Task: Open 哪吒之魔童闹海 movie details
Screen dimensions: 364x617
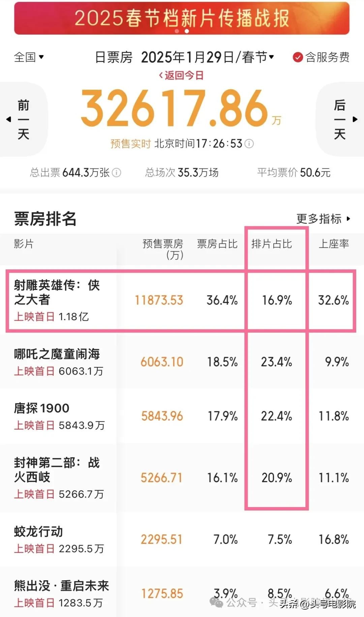Action: [x=57, y=354]
